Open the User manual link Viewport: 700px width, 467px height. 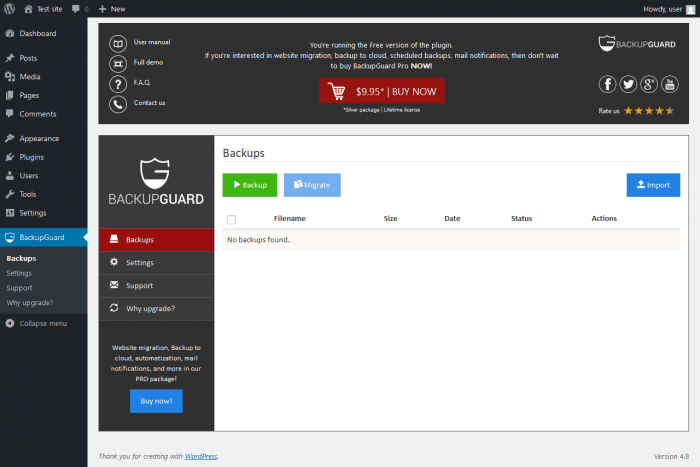pyautogui.click(x=152, y=42)
